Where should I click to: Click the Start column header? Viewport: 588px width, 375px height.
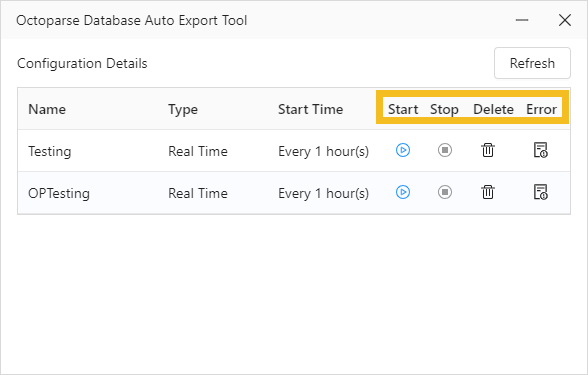coord(403,109)
